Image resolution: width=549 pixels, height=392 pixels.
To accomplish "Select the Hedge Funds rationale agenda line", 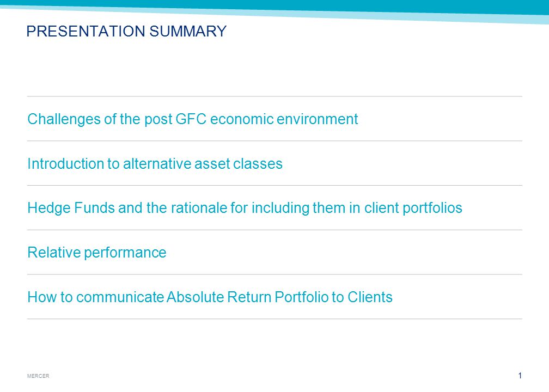I will (245, 208).
